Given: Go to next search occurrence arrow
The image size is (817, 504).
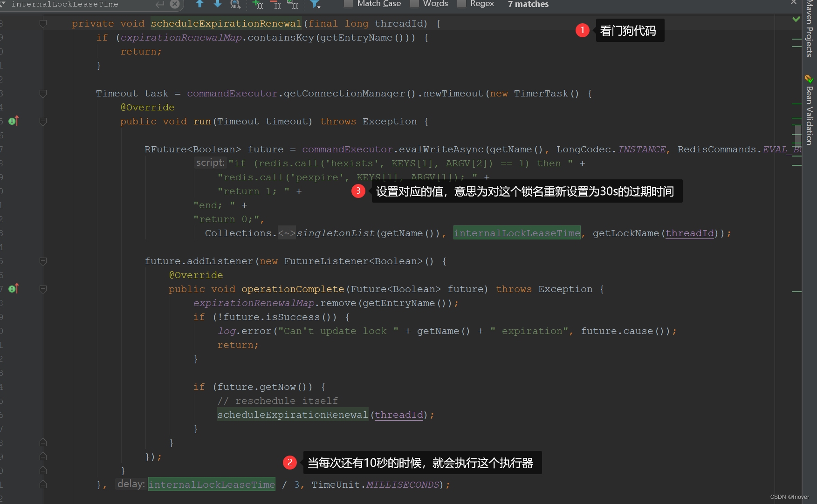Looking at the screenshot, I should point(217,4).
